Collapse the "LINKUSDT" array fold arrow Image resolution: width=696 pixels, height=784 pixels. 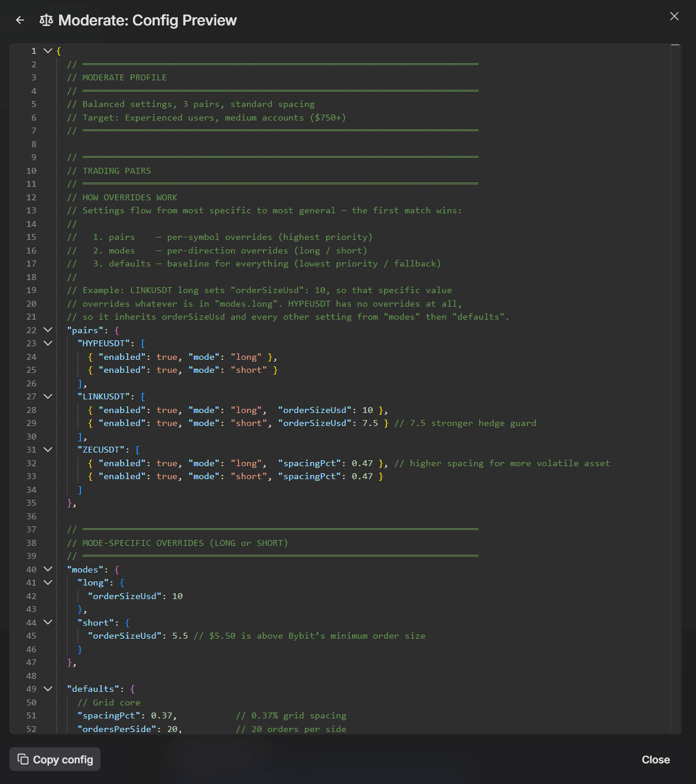click(x=48, y=396)
